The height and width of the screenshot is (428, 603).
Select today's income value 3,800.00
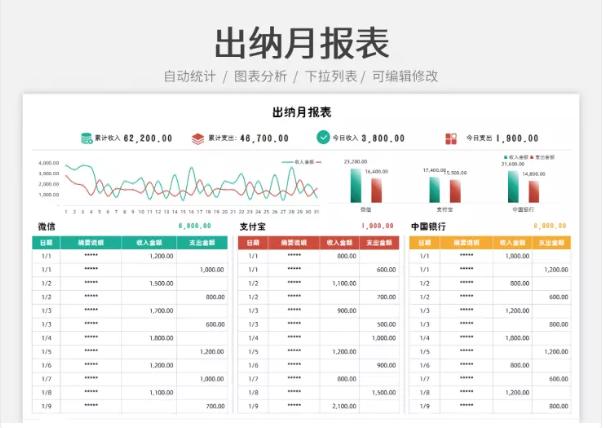pos(383,138)
